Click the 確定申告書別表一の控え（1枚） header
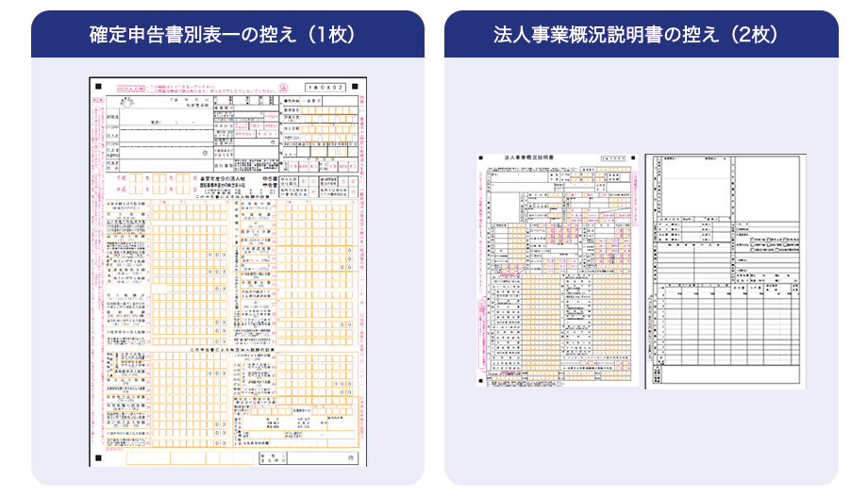Image resolution: width=868 pixels, height=497 pixels. pyautogui.click(x=227, y=34)
